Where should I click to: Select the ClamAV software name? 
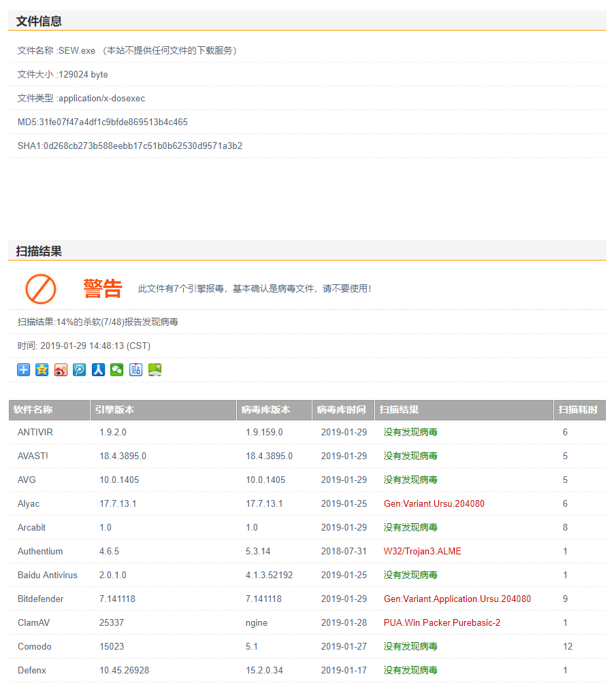click(x=33, y=622)
